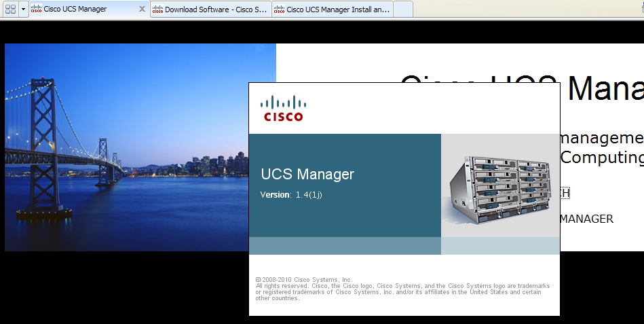Click the Cisco logo in splash dialog
The image size is (644, 324).
pyautogui.click(x=284, y=109)
